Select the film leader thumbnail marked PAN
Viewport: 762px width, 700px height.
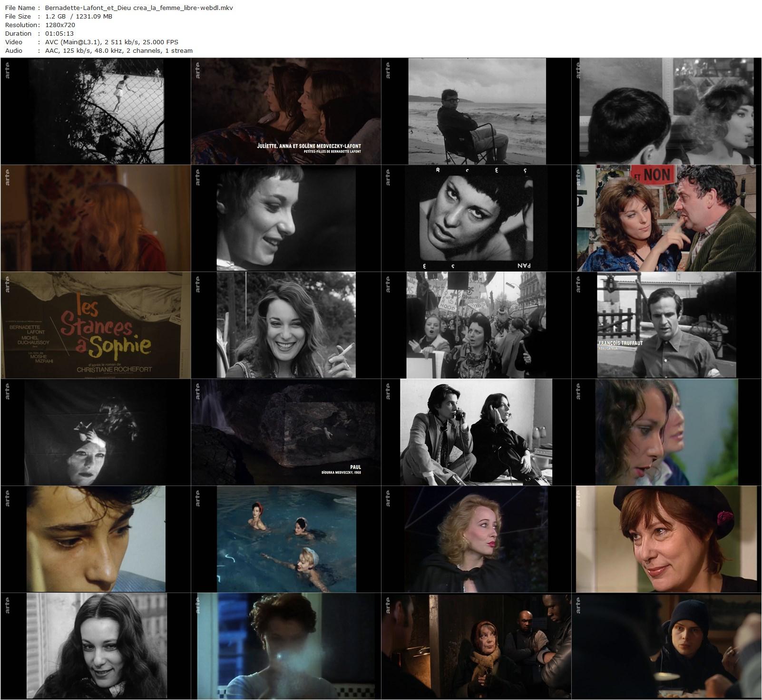pos(476,218)
